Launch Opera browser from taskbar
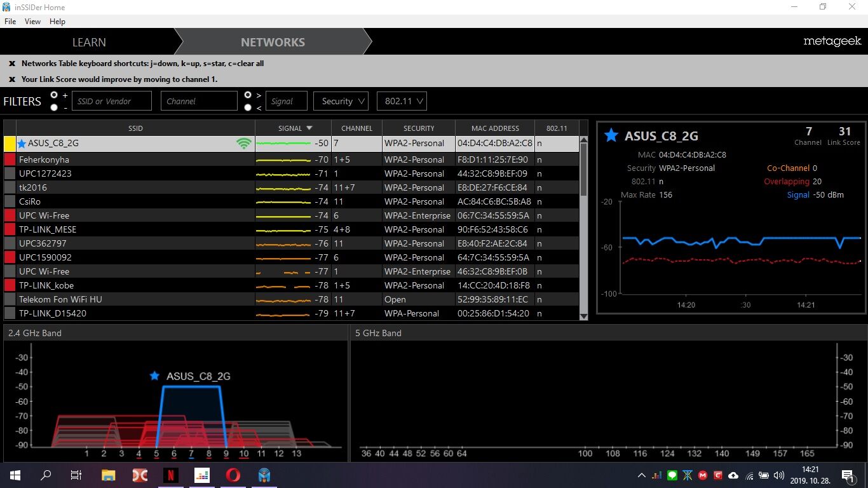Screen dimensions: 868x488 [x=233, y=475]
